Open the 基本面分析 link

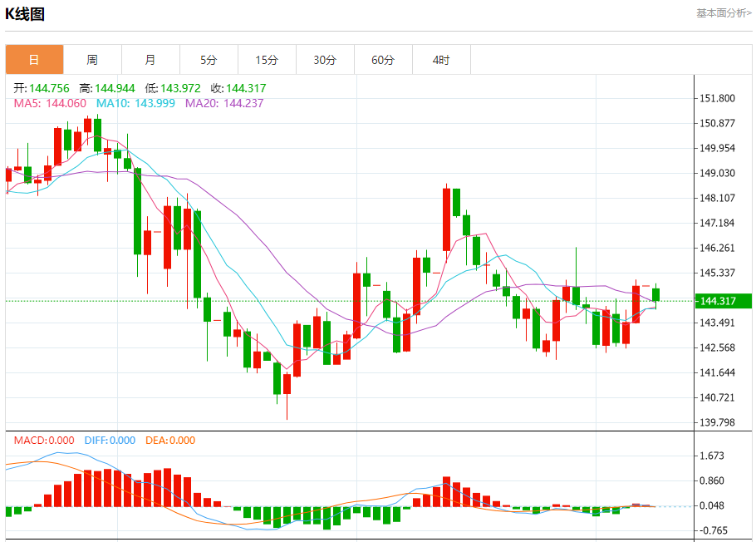[x=724, y=13]
